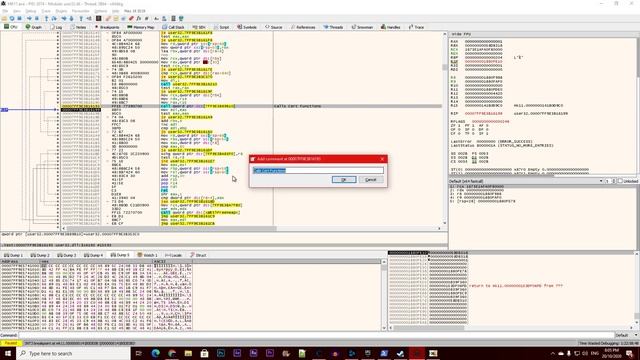
Task: Click the Command input bar
Action: tap(316, 335)
